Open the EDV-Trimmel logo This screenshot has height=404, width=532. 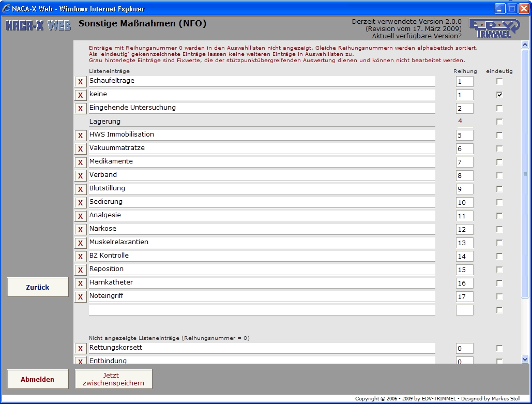point(494,28)
